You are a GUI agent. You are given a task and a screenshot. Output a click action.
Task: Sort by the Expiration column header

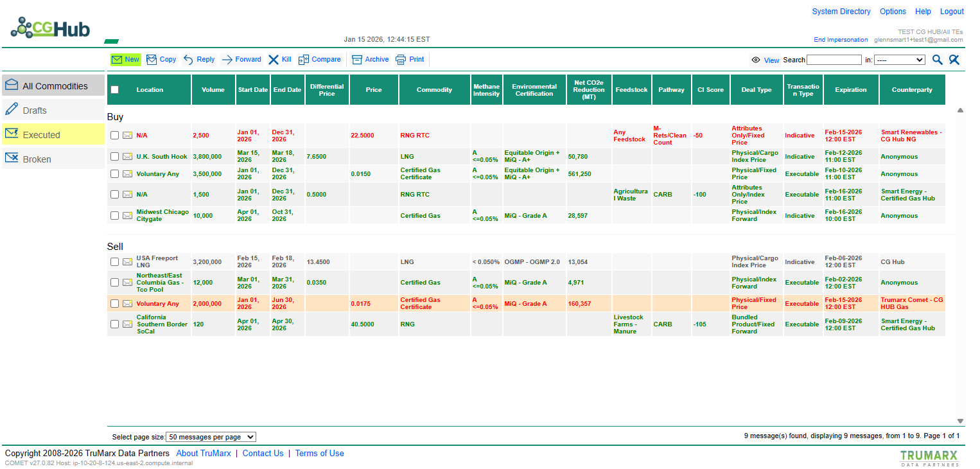pos(851,90)
